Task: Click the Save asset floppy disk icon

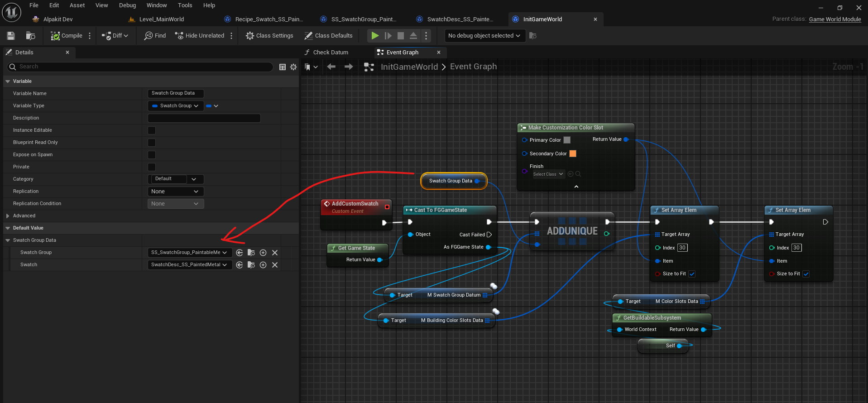Action: pyautogui.click(x=11, y=36)
